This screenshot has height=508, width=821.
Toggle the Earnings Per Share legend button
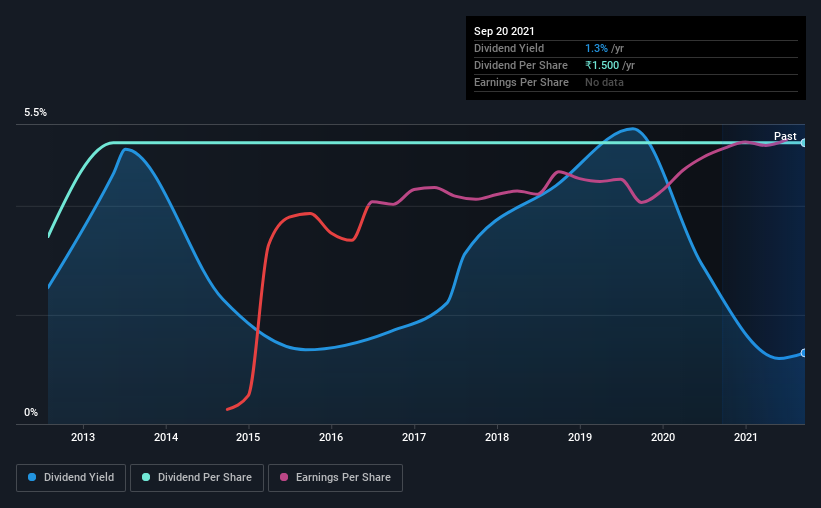(335, 478)
